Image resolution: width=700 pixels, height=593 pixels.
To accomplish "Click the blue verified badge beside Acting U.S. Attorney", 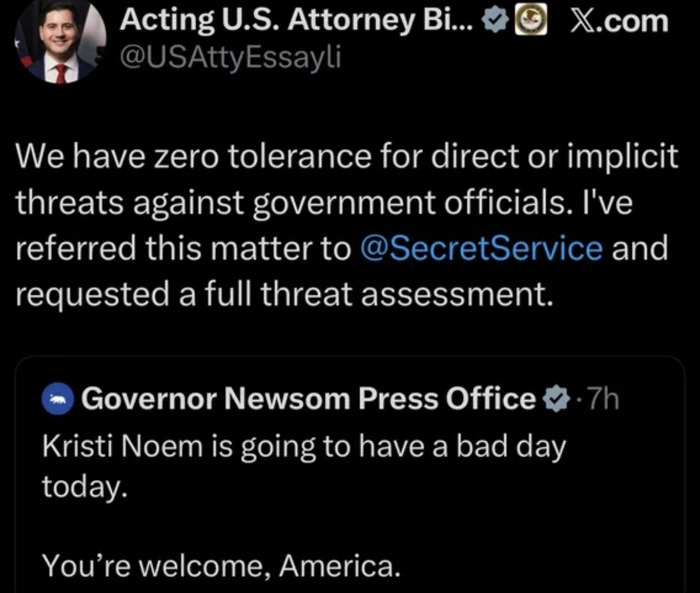I will pos(494,22).
